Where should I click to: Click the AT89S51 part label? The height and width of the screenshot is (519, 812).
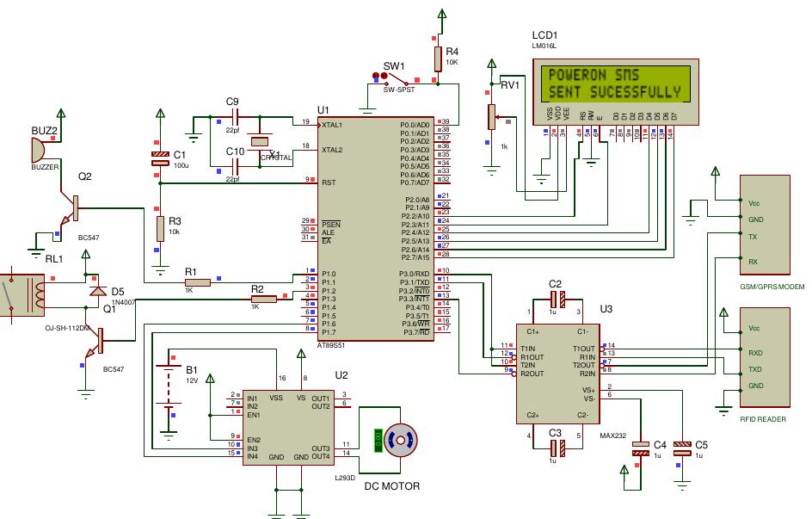coord(331,345)
